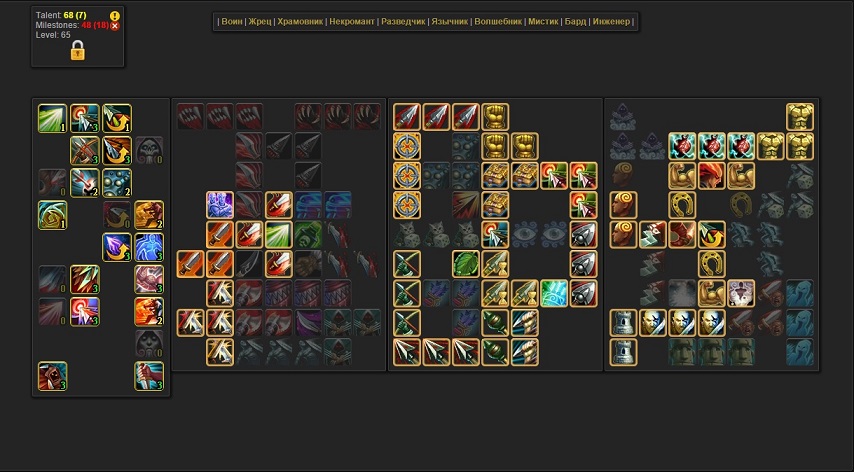Select the red-haired face talent icon

[x=712, y=176]
